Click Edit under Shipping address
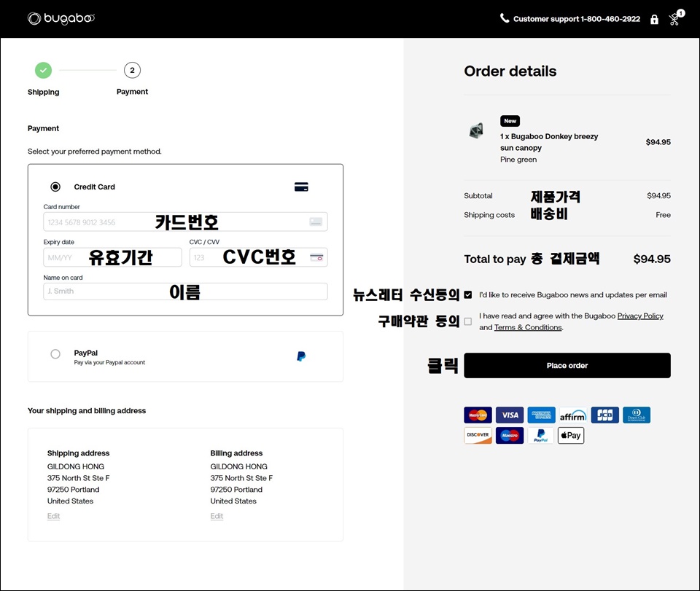Image resolution: width=700 pixels, height=591 pixels. pyautogui.click(x=53, y=516)
